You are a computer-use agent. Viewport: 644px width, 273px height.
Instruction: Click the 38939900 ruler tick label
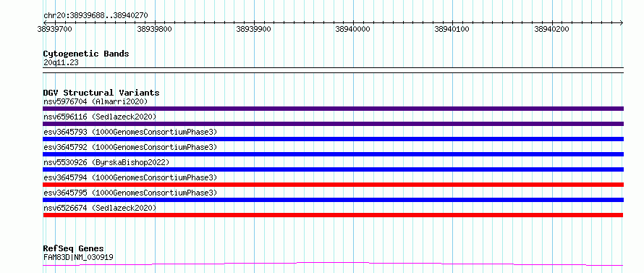(254, 29)
